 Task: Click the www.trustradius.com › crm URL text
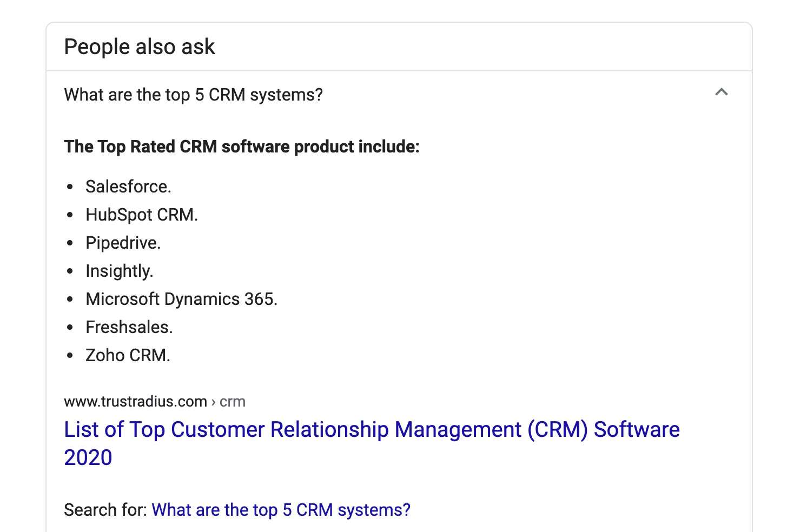(x=155, y=402)
